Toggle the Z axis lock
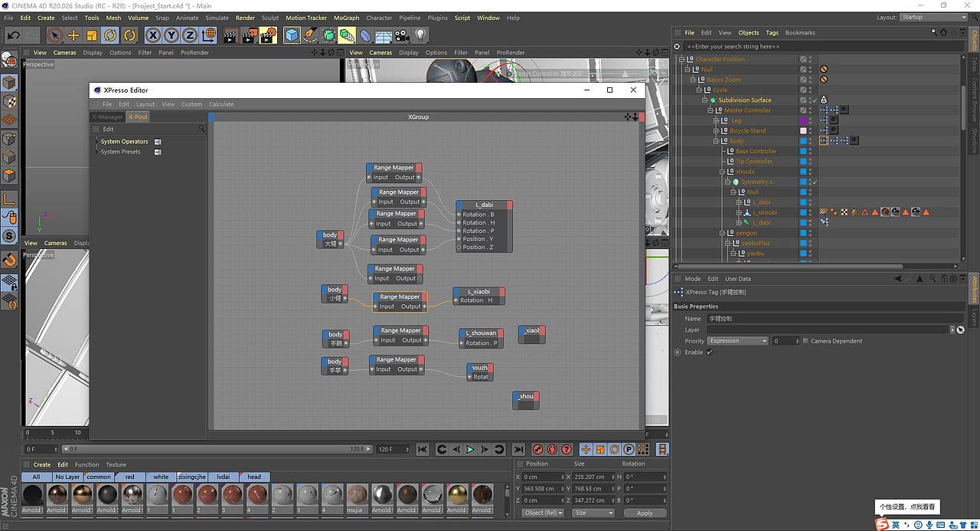The image size is (980, 531). 190,35
